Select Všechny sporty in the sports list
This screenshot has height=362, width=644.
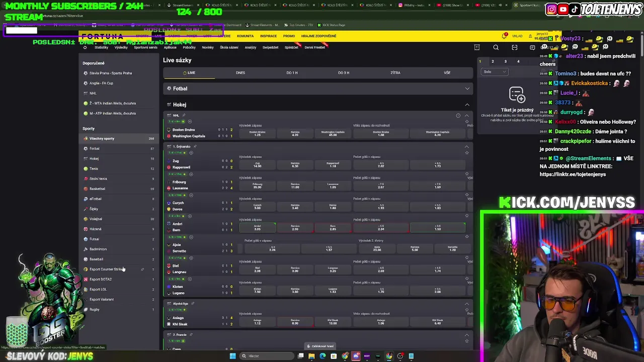point(119,138)
